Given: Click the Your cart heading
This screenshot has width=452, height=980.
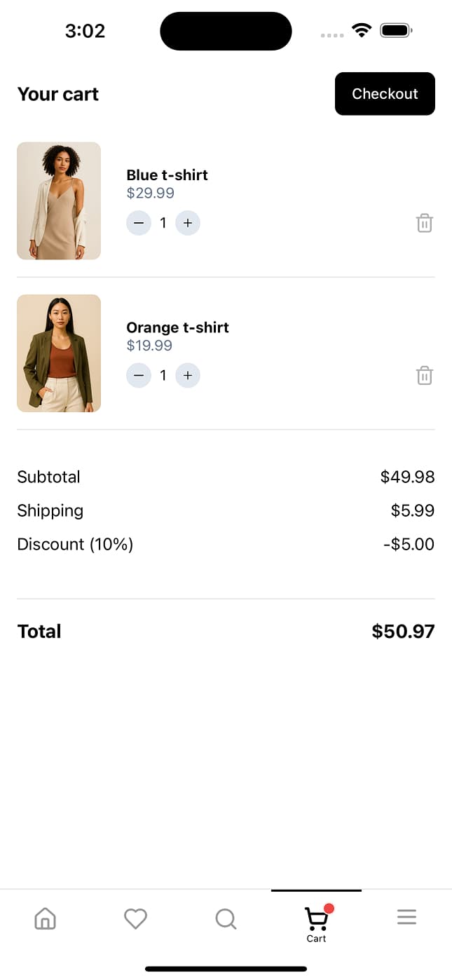Looking at the screenshot, I should click(58, 94).
